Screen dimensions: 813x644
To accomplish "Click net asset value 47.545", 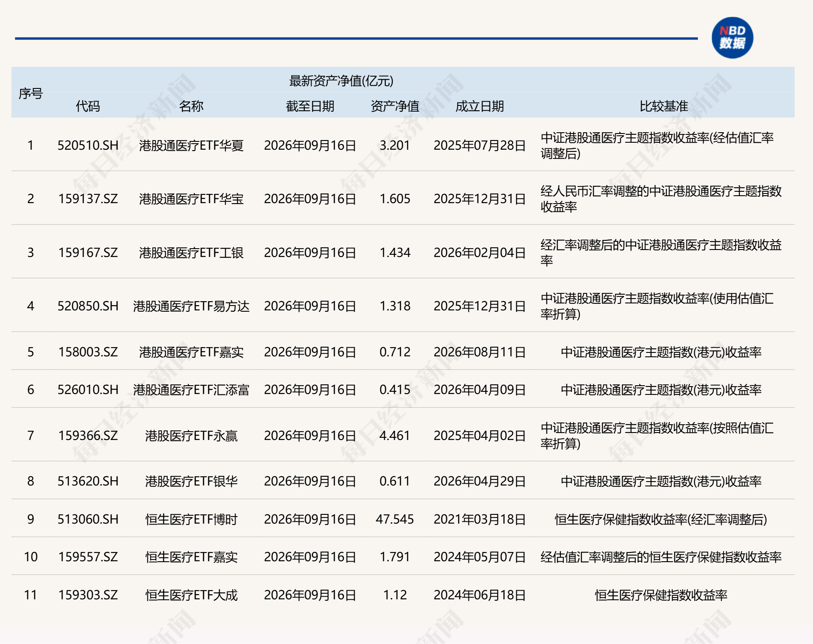I will (395, 519).
